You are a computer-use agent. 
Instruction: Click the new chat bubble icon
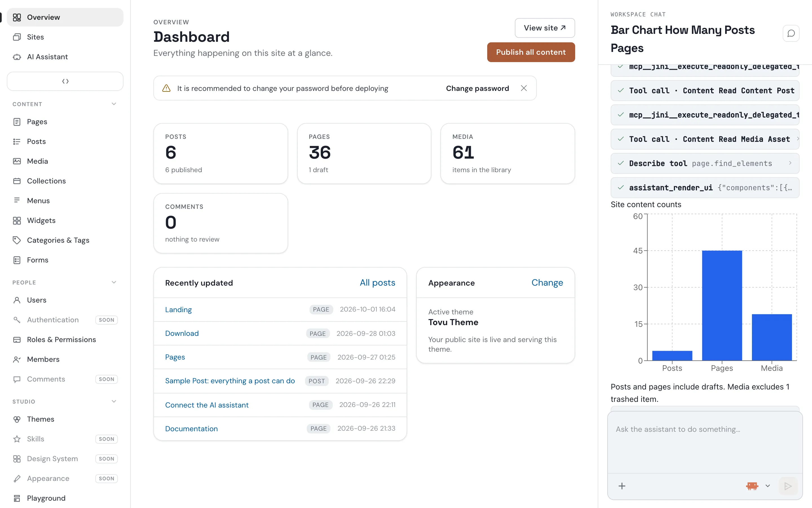click(x=791, y=33)
